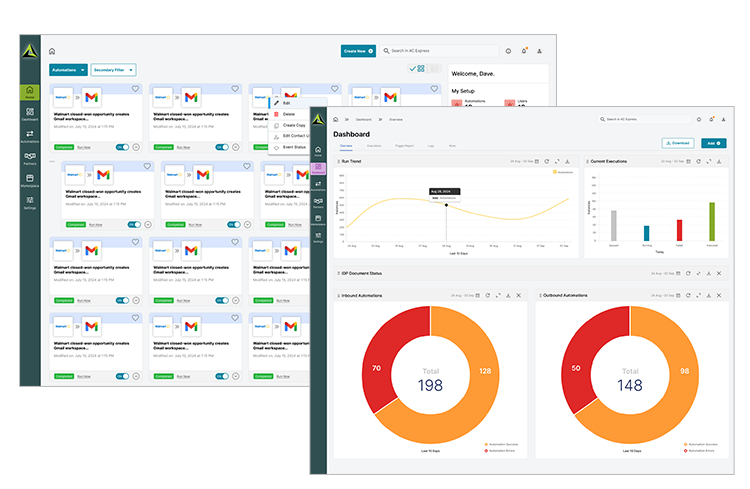This screenshot has height=489, width=750.
Task: Refresh the Run Trend chart
Action: click(547, 160)
